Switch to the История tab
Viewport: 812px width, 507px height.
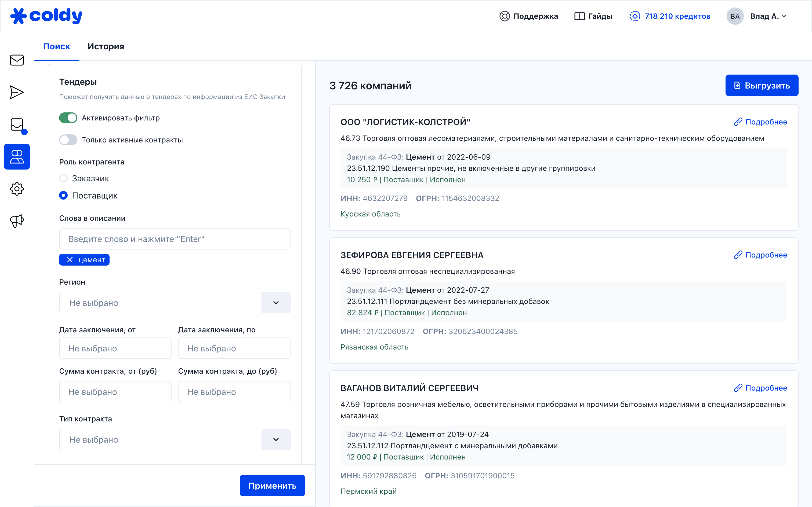[106, 47]
